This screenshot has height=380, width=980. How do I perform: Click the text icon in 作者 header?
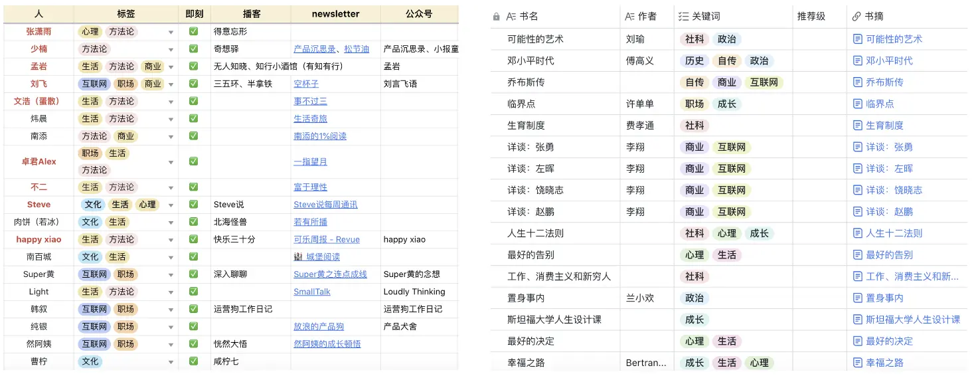(630, 17)
